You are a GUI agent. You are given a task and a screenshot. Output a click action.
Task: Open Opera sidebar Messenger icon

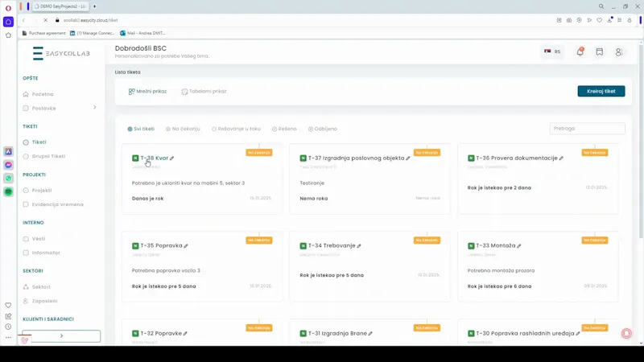pos(8,165)
